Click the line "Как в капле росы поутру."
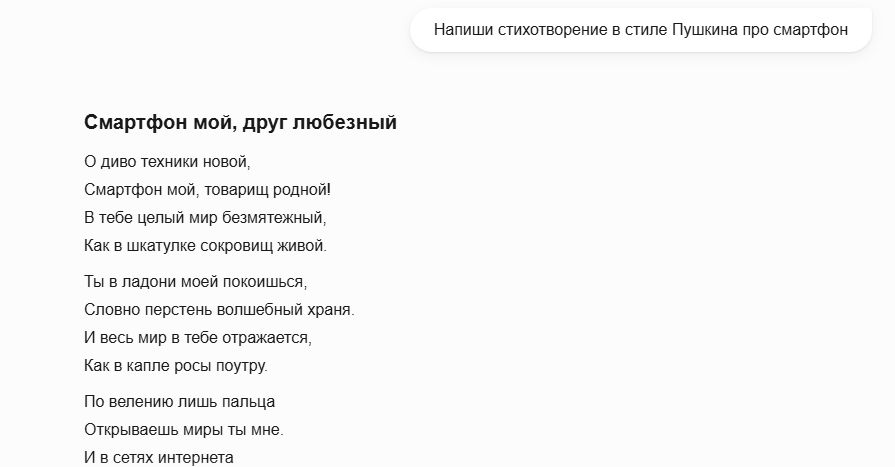895x467 pixels. [176, 365]
